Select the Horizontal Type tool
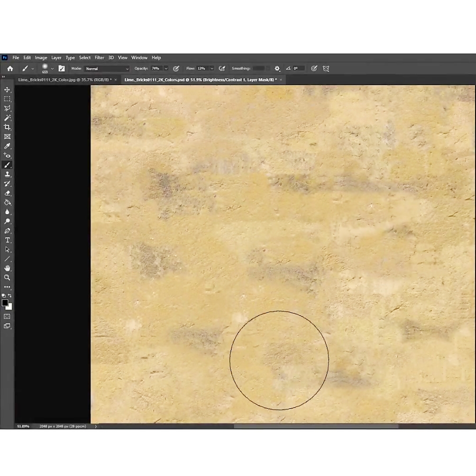Viewport: 476px width, 476px height. coord(7,240)
